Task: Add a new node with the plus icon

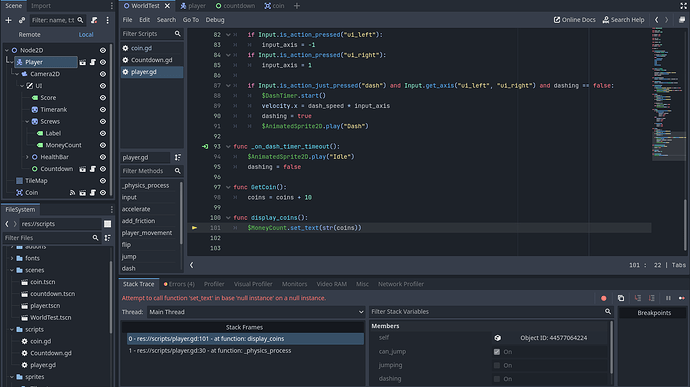Action: [8, 20]
